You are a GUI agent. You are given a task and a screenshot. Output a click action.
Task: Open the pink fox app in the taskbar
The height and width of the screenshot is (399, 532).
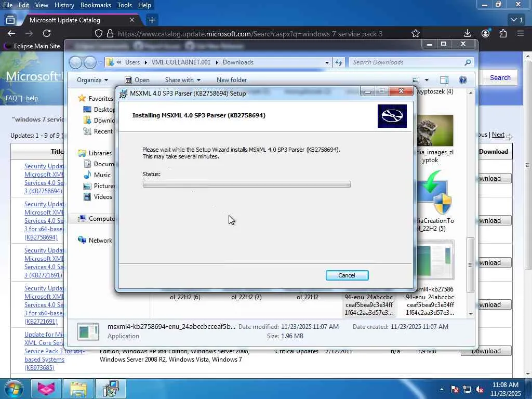click(46, 389)
